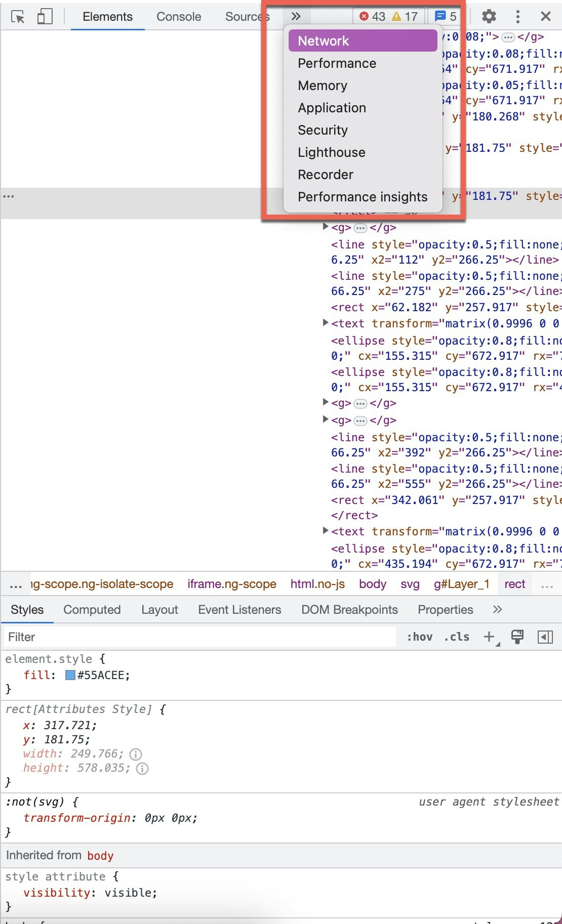Click the new style rule plus icon
This screenshot has width=562, height=924.
[x=490, y=637]
